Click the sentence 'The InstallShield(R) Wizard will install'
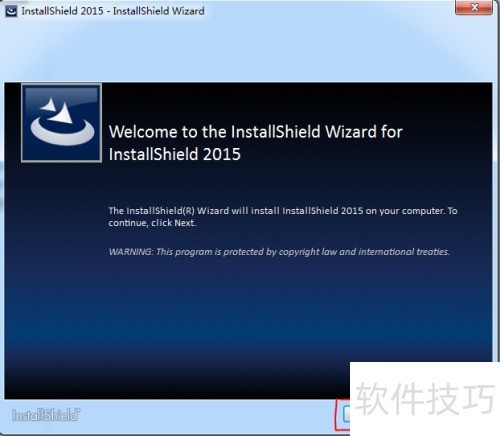 [x=194, y=211]
